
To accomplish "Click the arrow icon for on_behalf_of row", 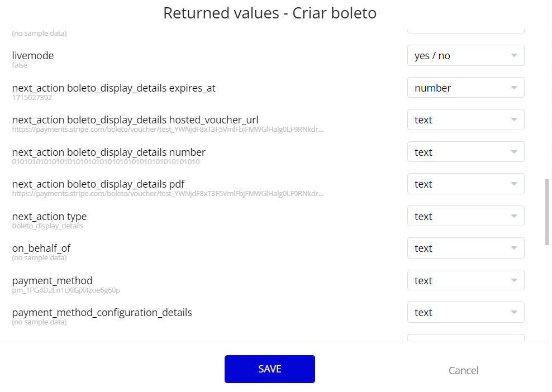I will (514, 248).
